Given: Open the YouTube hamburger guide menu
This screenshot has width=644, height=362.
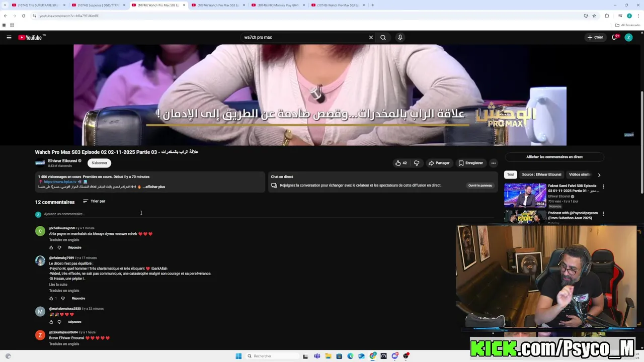Looking at the screenshot, I should pos(9,37).
